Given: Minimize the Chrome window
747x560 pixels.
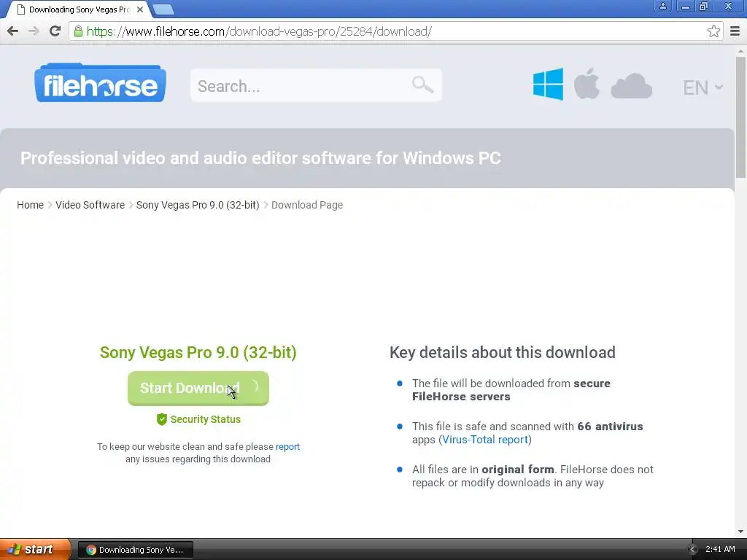Looking at the screenshot, I should (x=686, y=6).
